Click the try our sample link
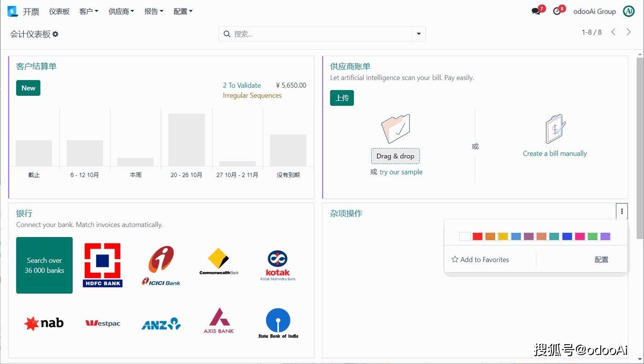The image size is (644, 364). (x=401, y=172)
